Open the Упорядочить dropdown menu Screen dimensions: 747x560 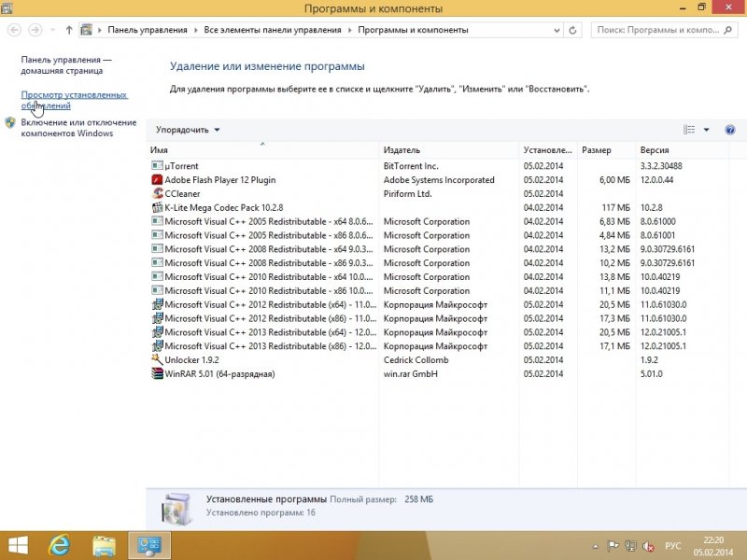coord(188,130)
